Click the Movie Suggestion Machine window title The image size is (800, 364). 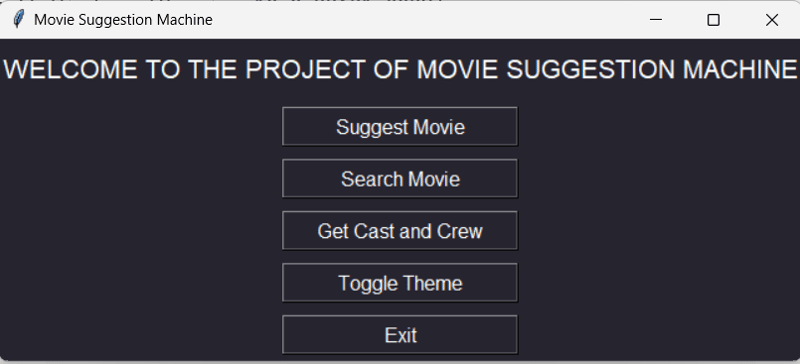click(123, 20)
